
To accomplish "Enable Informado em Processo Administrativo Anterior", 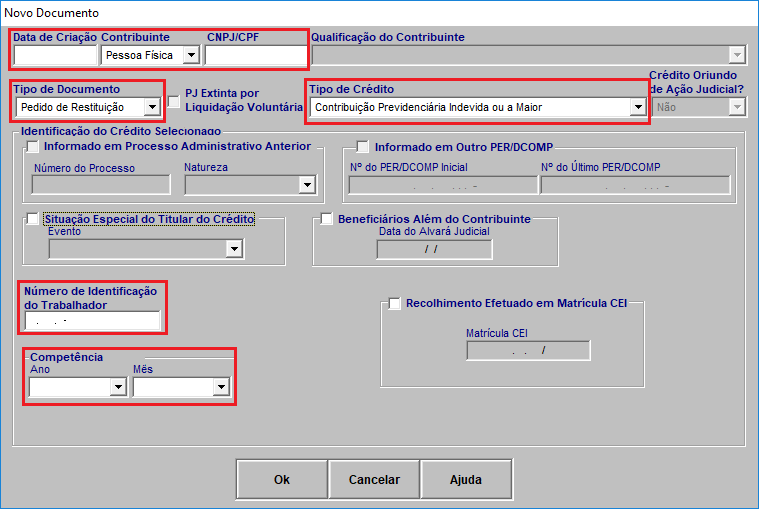I will [x=33, y=147].
